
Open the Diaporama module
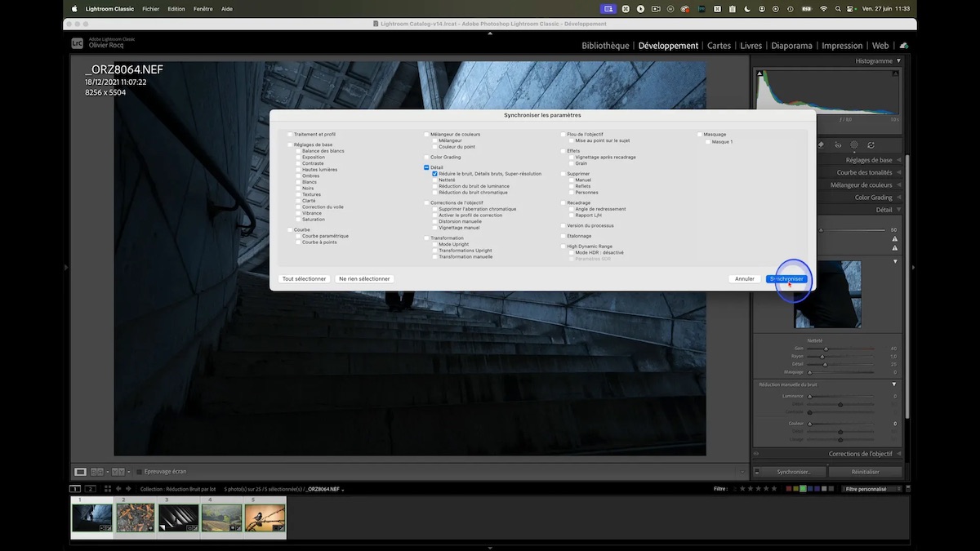point(791,46)
